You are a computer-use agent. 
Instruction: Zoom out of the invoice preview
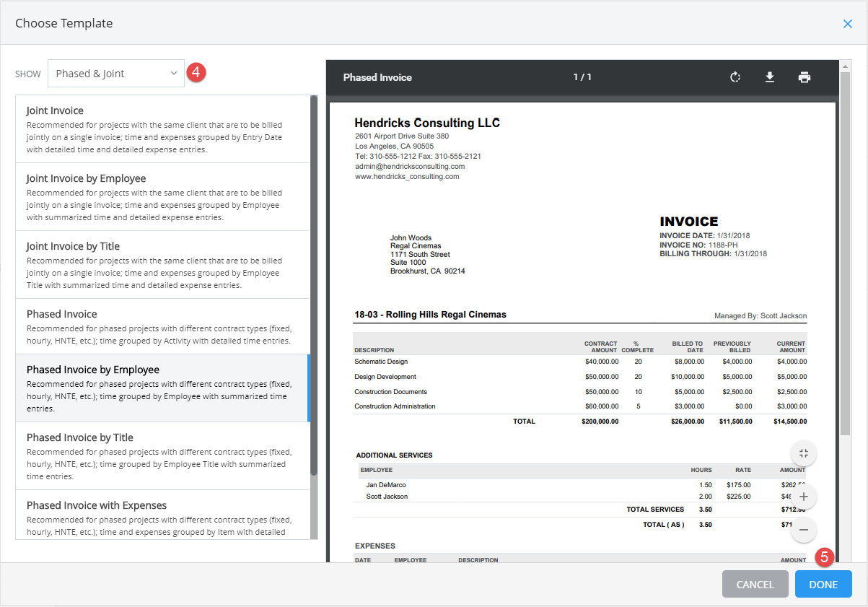[x=804, y=530]
